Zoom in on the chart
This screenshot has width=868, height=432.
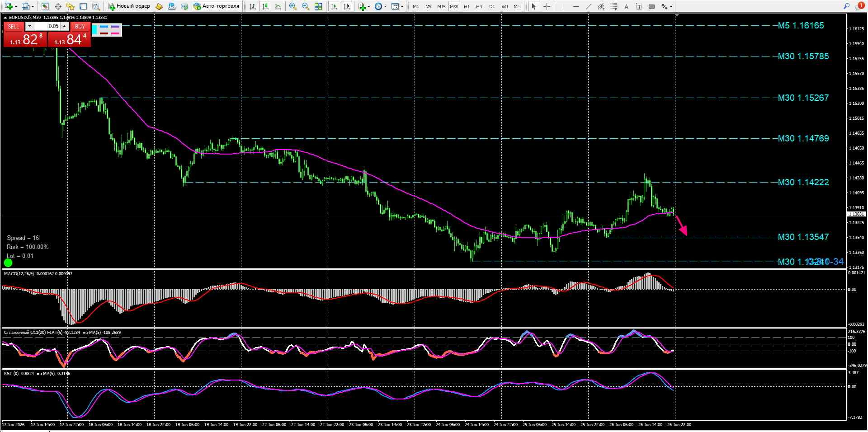click(x=293, y=6)
